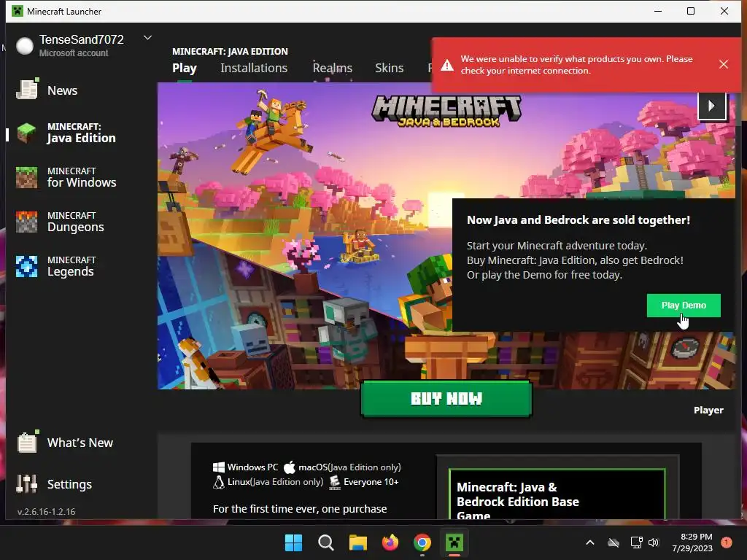The image size is (747, 560).
Task: Launch Firefox from the taskbar
Action: (390, 542)
